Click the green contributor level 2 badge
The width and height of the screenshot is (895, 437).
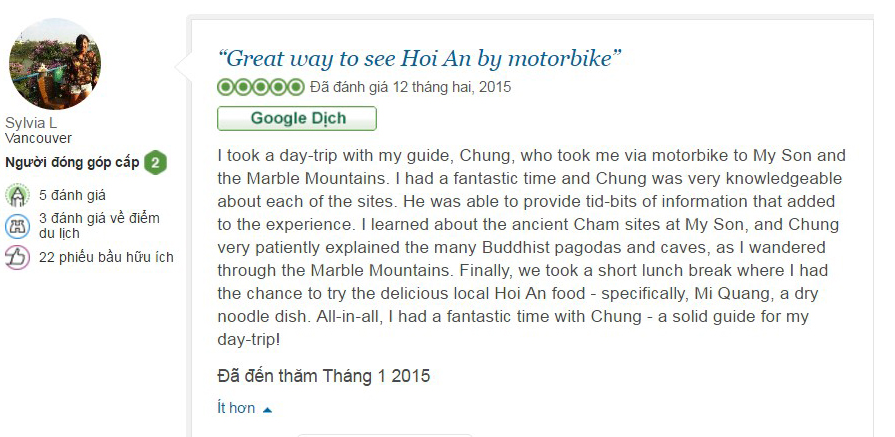[155, 163]
